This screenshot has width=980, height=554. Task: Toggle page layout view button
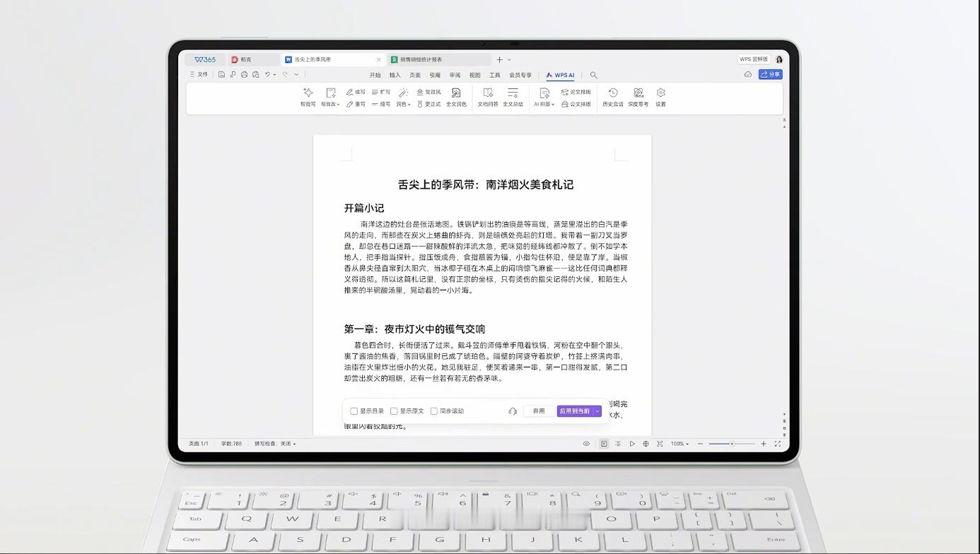tap(604, 444)
